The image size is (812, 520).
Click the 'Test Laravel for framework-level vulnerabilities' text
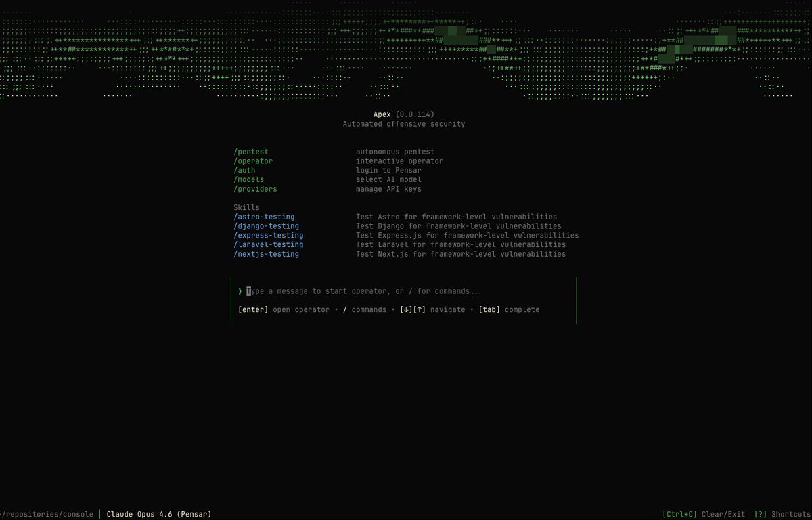(461, 244)
